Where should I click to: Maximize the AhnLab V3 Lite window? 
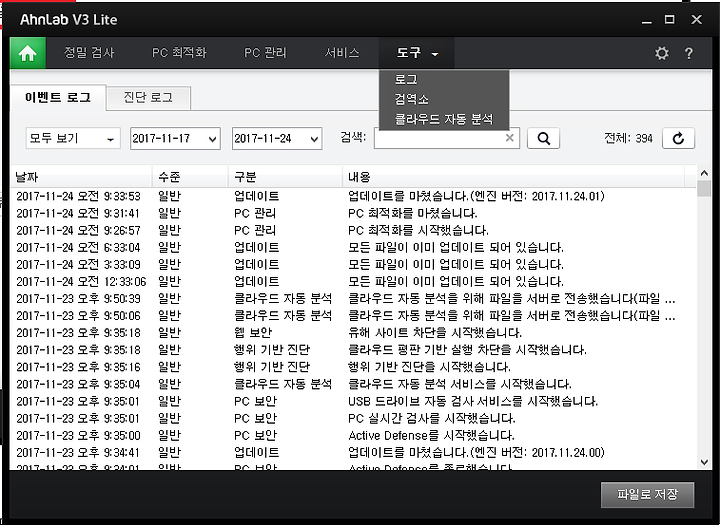669,20
